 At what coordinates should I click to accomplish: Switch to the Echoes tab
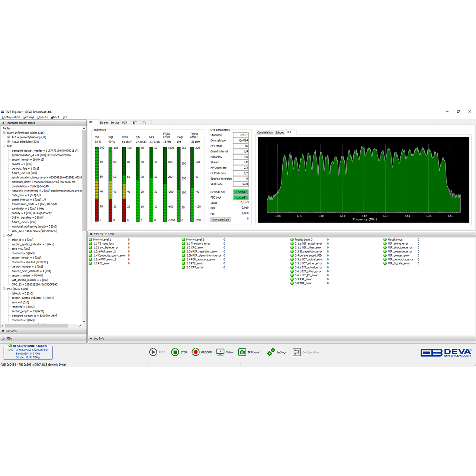point(280,132)
